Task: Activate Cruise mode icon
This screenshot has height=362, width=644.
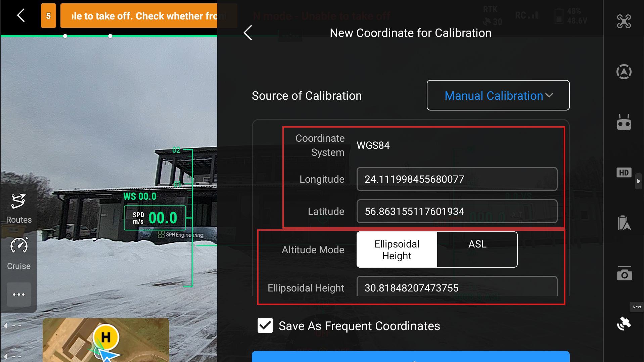Action: (x=19, y=254)
